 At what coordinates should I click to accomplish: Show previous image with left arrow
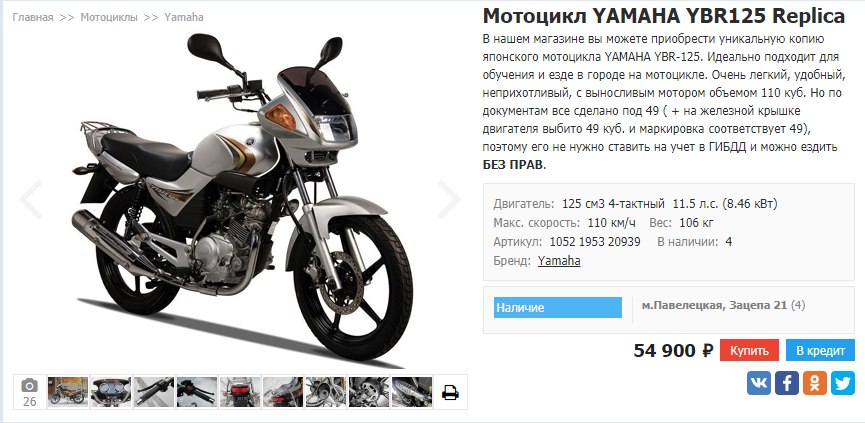click(31, 199)
